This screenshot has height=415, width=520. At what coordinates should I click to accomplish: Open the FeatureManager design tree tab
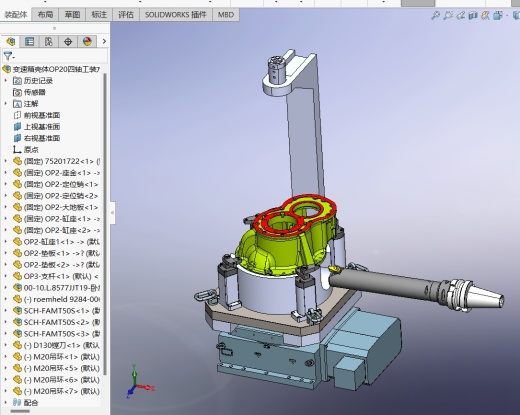click(11, 42)
